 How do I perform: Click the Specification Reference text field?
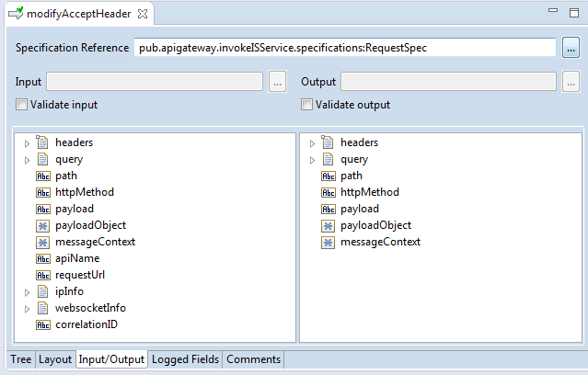344,48
